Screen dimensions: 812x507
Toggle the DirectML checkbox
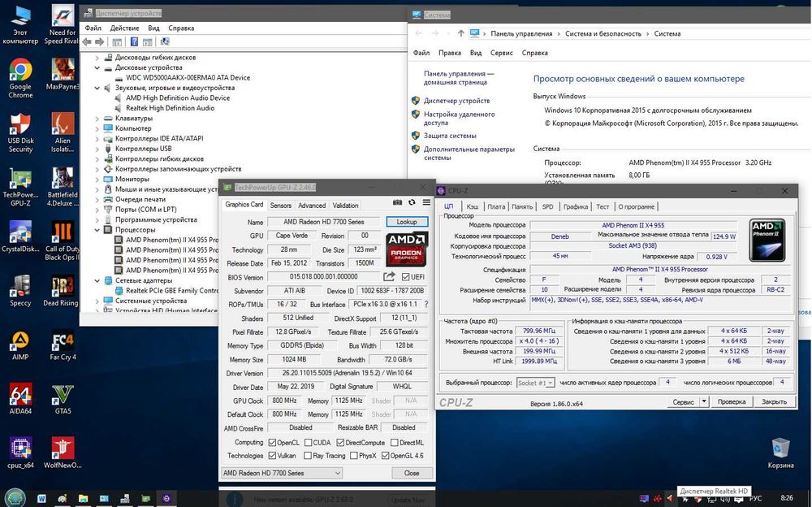point(394,443)
